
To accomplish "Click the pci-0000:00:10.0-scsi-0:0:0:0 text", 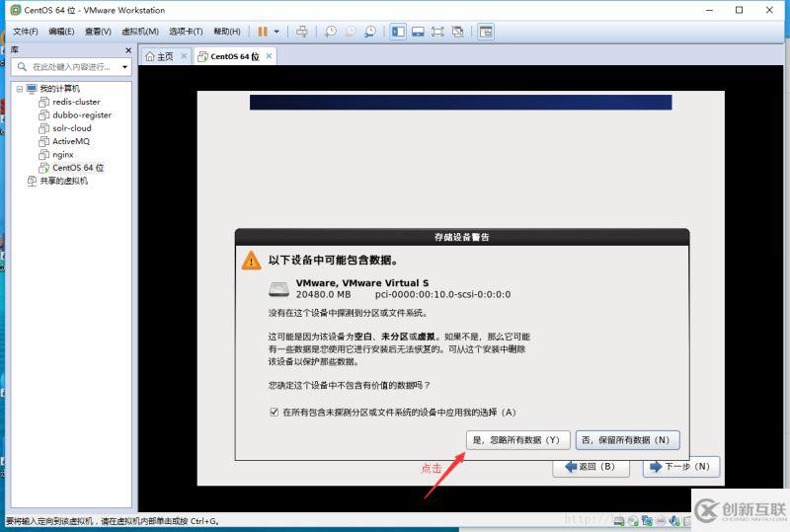I will tap(442, 294).
